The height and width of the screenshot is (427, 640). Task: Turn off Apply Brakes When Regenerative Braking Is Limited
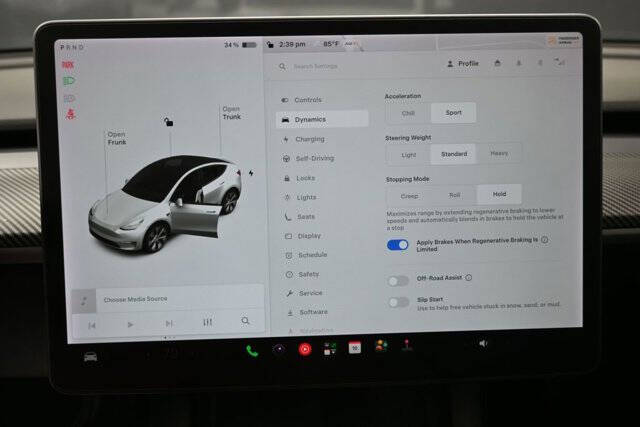pyautogui.click(x=398, y=245)
